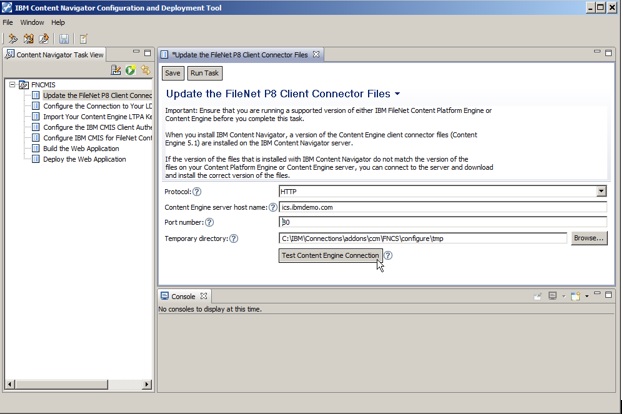
Task: Click the floppy disk Save icon in toolbar
Action: 64,39
